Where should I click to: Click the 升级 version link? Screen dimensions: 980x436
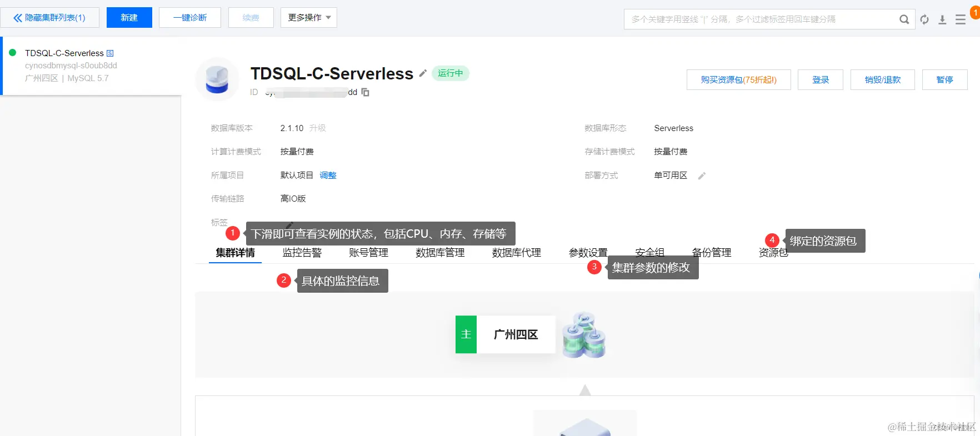pos(318,128)
